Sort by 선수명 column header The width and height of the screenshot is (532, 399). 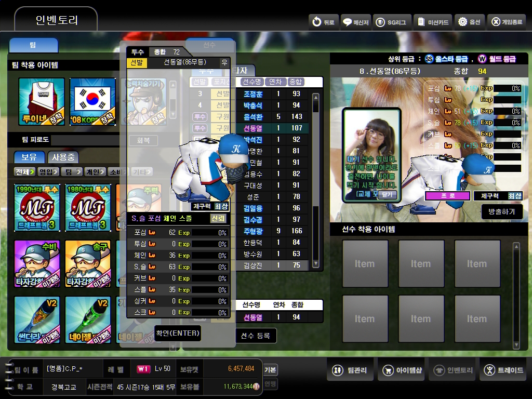[x=252, y=82]
